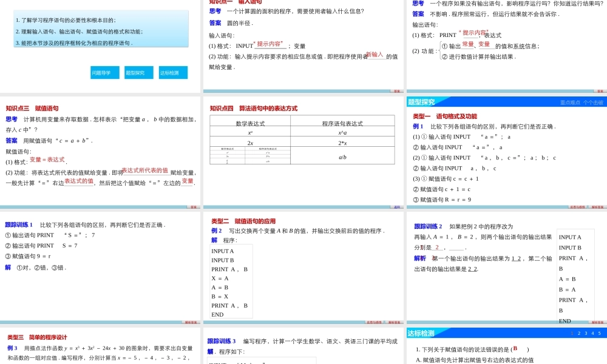Image resolution: width=607 pixels, height=364 pixels.
Task: Click 返回 on the 算法语句中的表达方式 slide
Action: 396,207
